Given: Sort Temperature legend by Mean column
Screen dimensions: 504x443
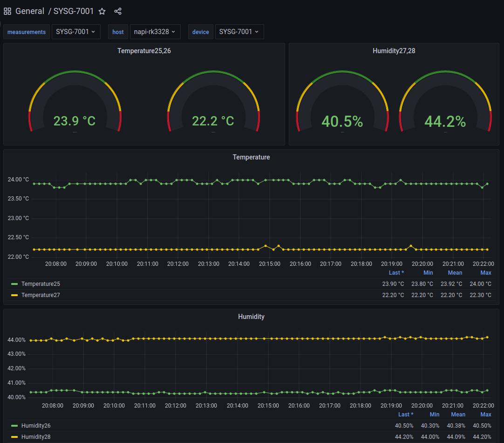Looking at the screenshot, I should (455, 273).
